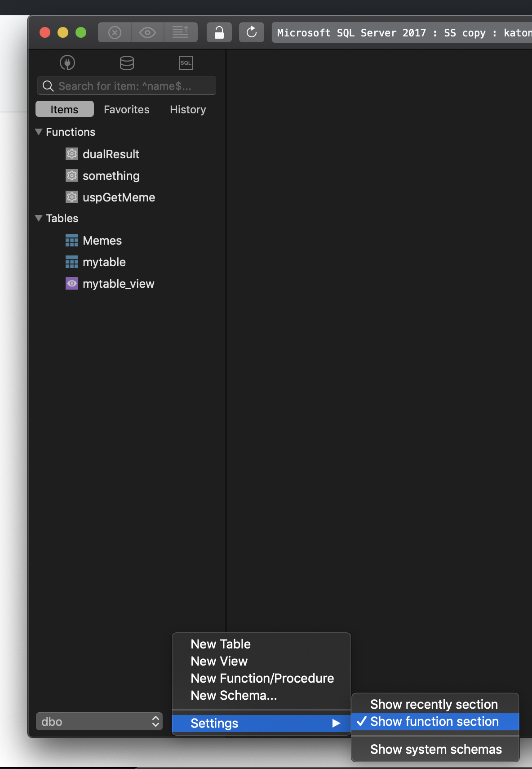Open the dbo schema selector

99,721
